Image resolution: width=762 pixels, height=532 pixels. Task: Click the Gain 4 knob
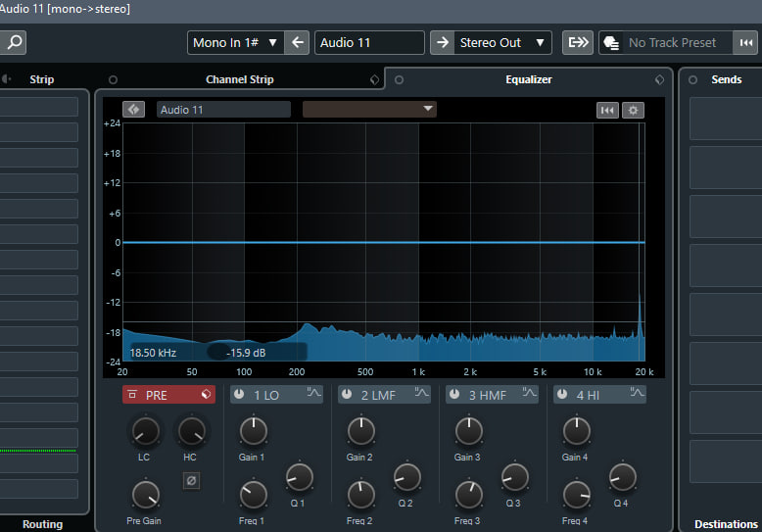(577, 431)
